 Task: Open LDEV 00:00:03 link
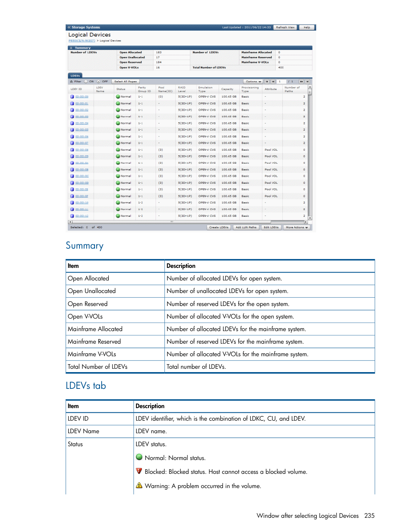coord(82,117)
